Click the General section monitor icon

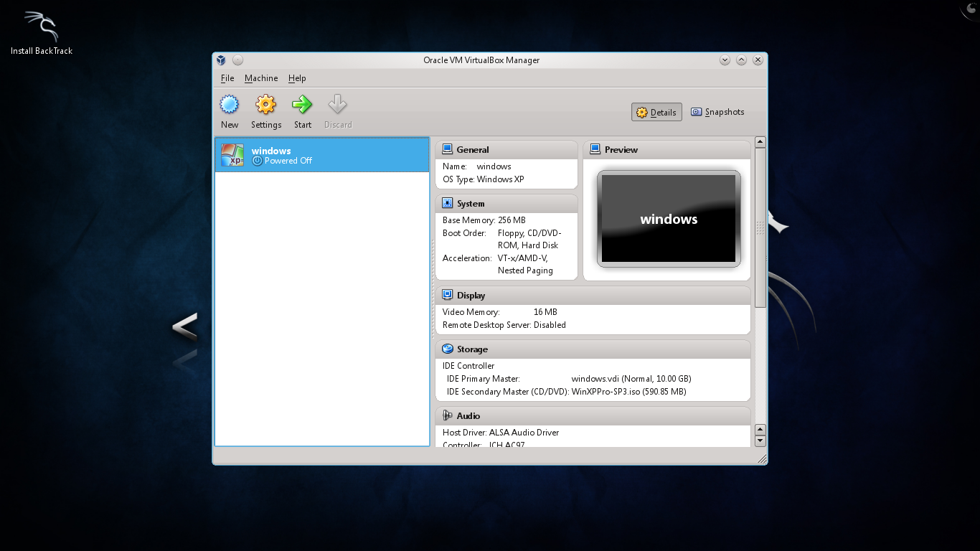pos(447,149)
